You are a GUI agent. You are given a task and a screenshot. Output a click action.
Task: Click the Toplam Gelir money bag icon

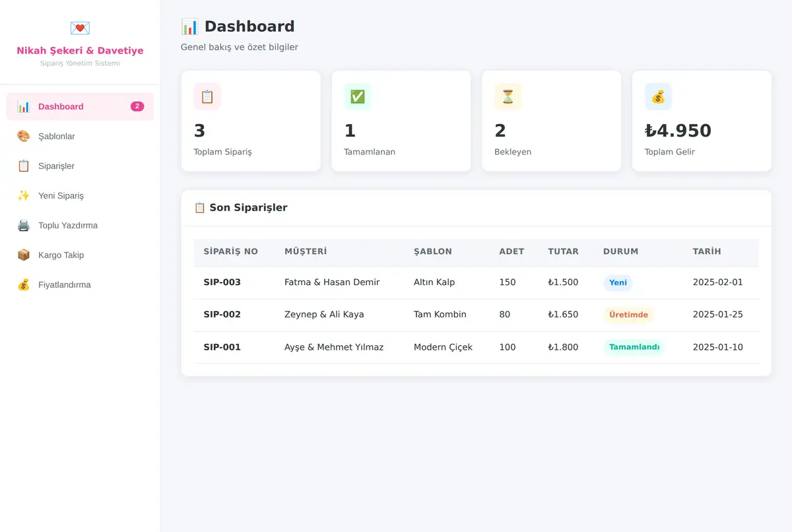[x=659, y=97]
